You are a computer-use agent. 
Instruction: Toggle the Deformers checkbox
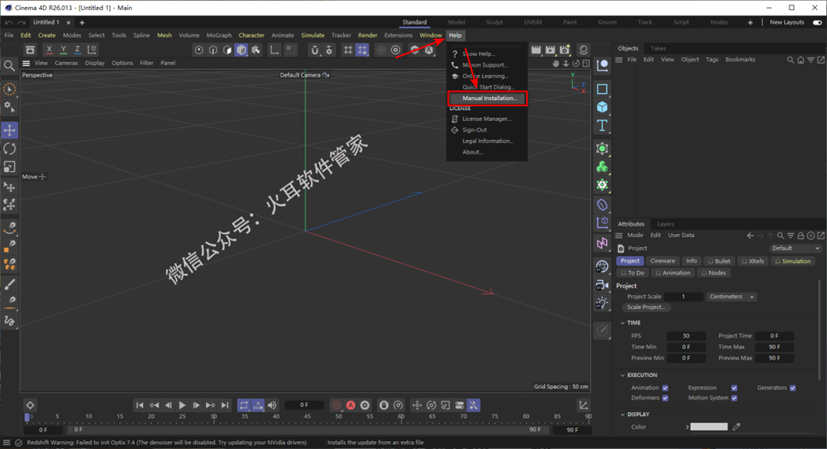pos(665,398)
